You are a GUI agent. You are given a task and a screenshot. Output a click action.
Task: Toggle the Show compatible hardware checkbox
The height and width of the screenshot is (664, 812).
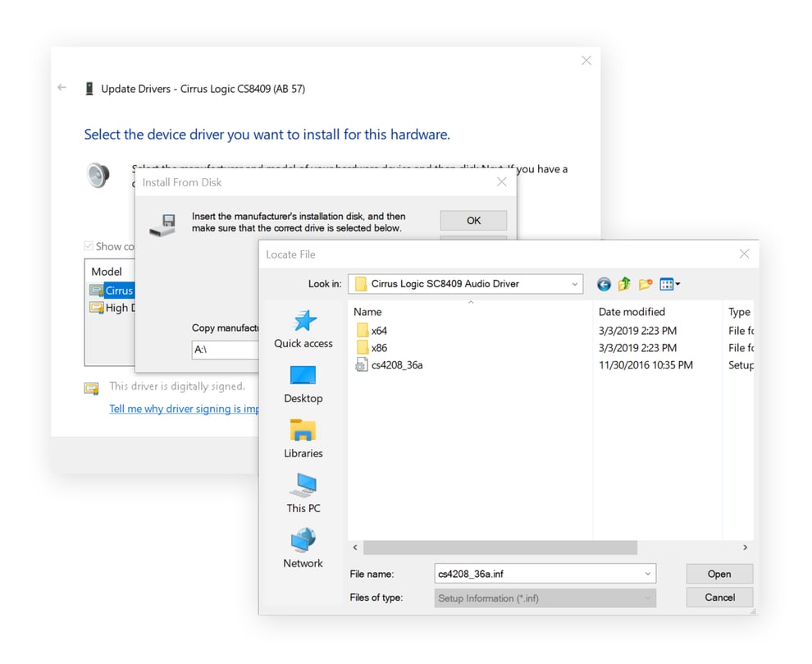click(88, 246)
